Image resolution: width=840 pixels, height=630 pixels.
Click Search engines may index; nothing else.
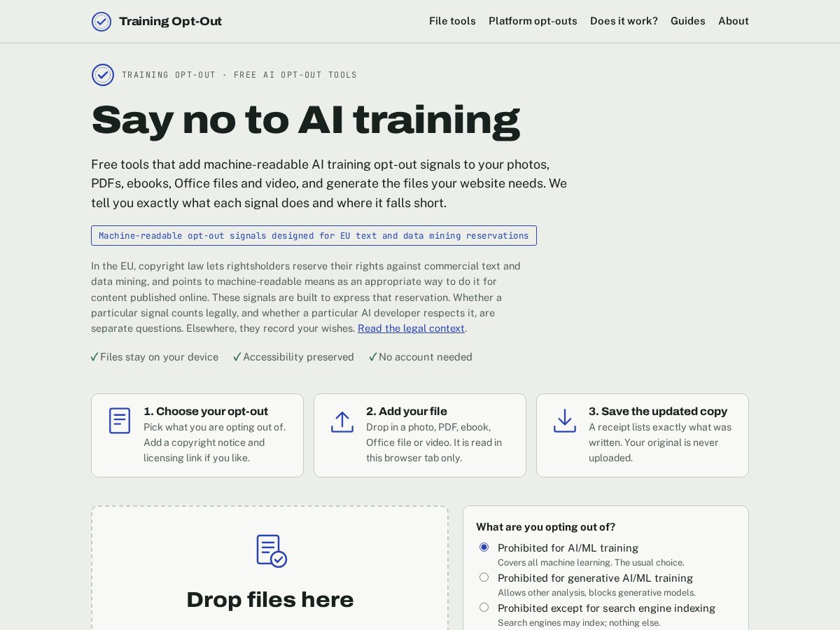(x=579, y=623)
